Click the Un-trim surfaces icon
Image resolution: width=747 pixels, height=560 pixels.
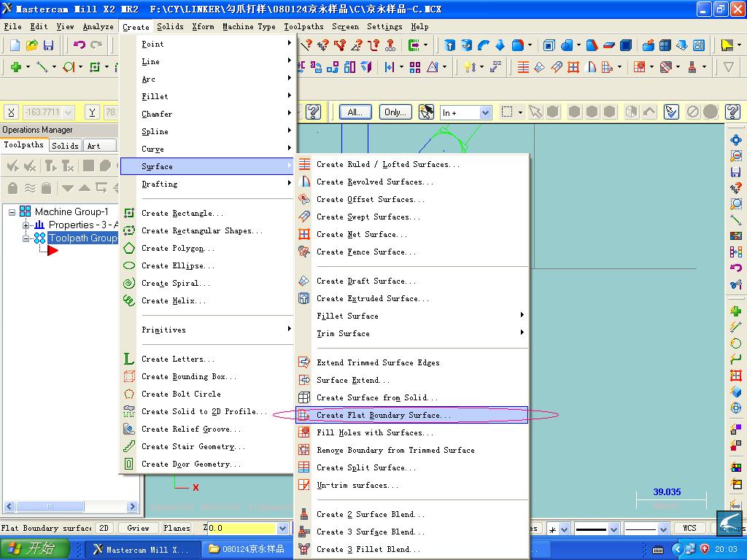304,485
